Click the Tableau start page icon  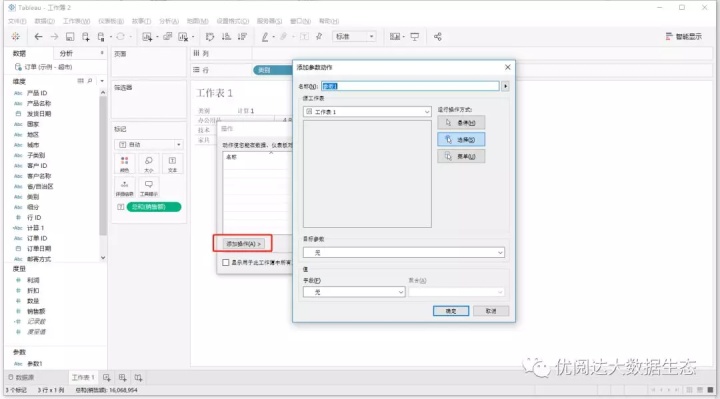click(16, 37)
